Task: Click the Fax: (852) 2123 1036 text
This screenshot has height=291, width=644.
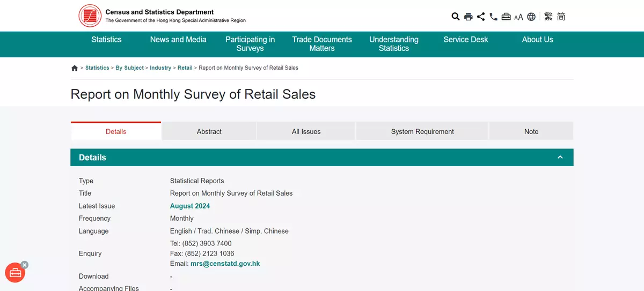Action: coord(202,253)
